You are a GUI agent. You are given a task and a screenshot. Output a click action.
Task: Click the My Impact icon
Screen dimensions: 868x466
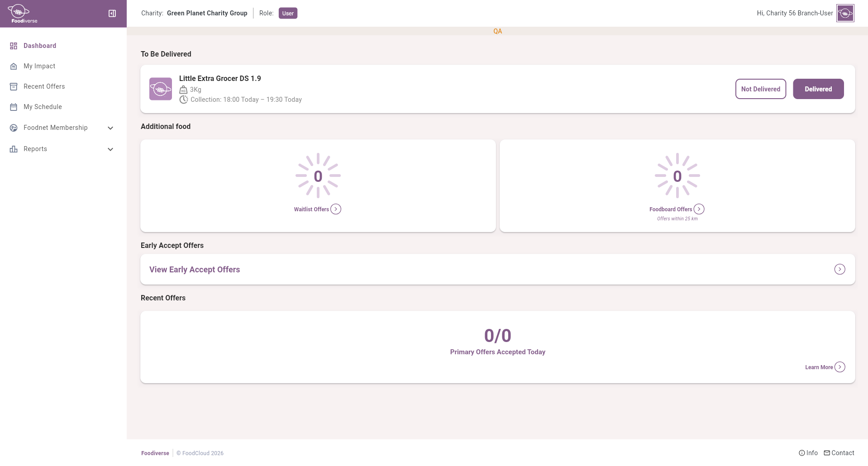[14, 66]
